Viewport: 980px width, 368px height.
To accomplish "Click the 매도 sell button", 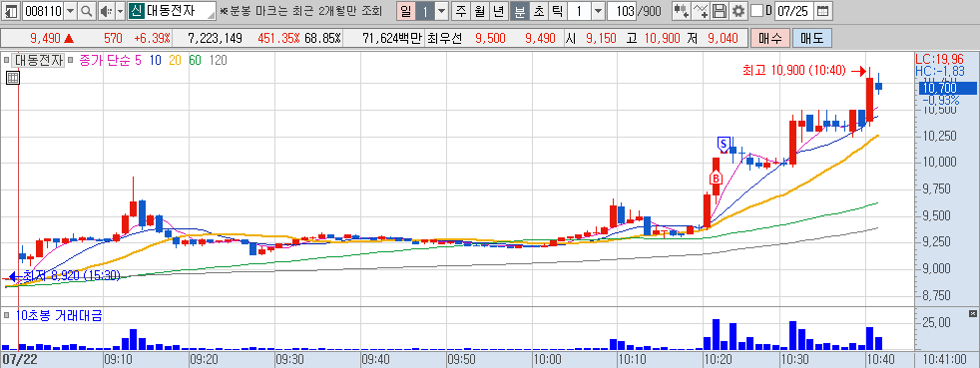I will (x=812, y=38).
